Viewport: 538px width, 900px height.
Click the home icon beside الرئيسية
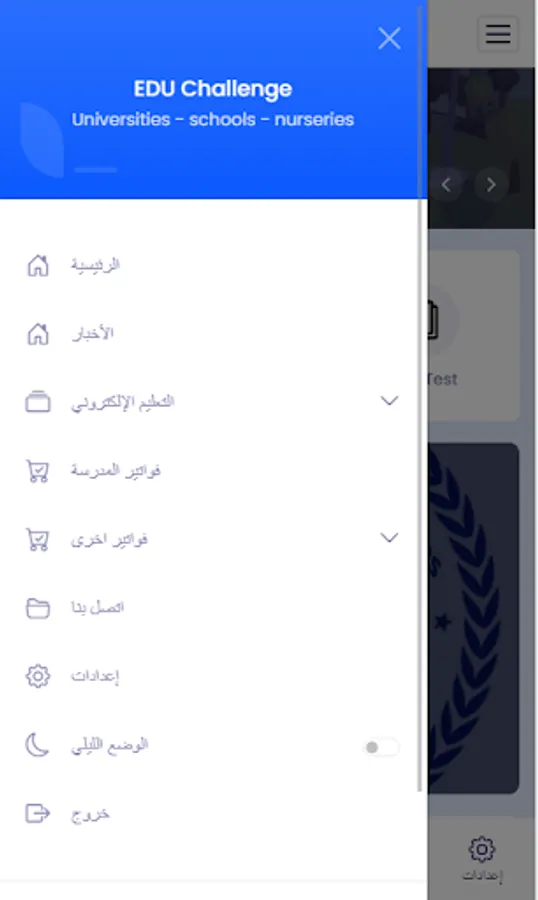pos(38,265)
